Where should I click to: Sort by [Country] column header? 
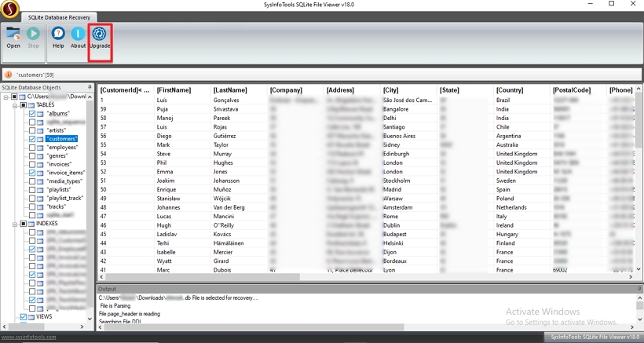click(x=521, y=89)
